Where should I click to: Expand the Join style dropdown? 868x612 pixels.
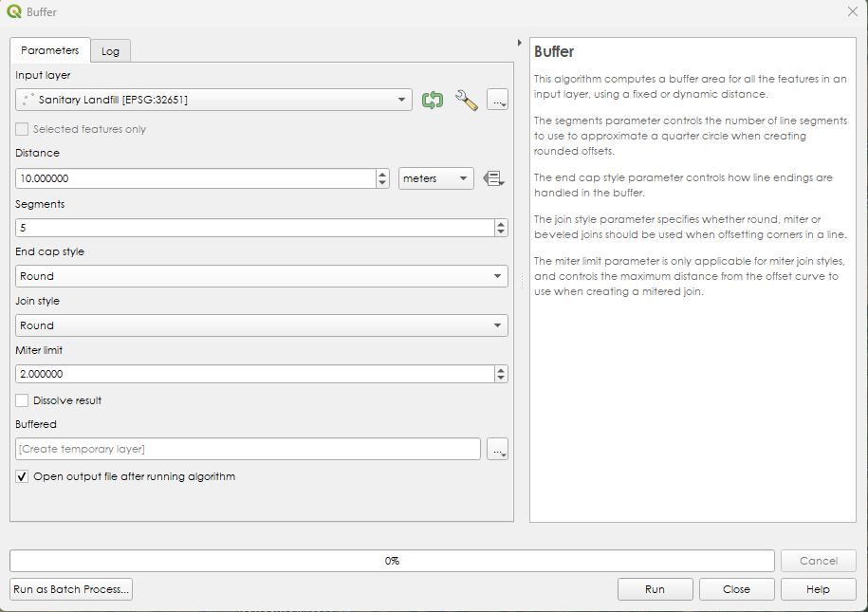click(x=262, y=325)
